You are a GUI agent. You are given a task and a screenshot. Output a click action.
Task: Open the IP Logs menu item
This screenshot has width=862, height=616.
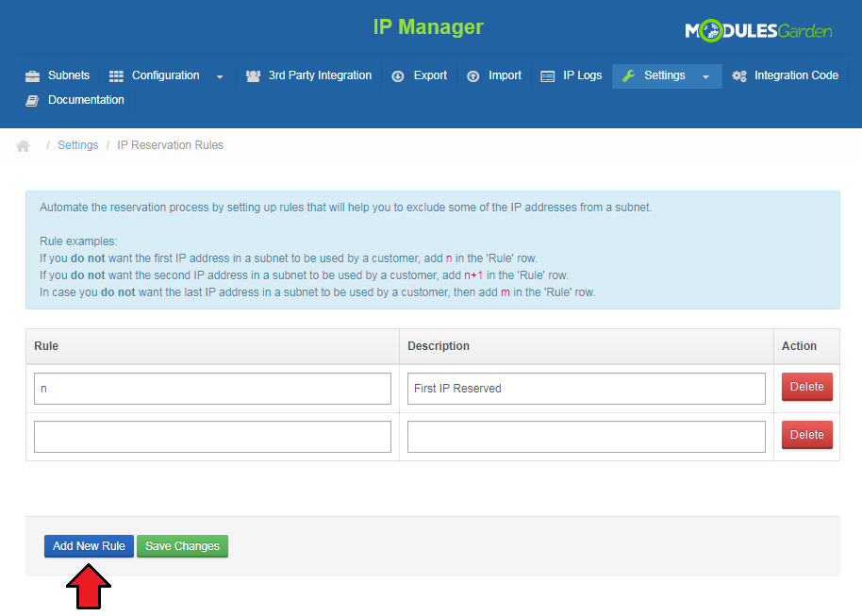[582, 75]
